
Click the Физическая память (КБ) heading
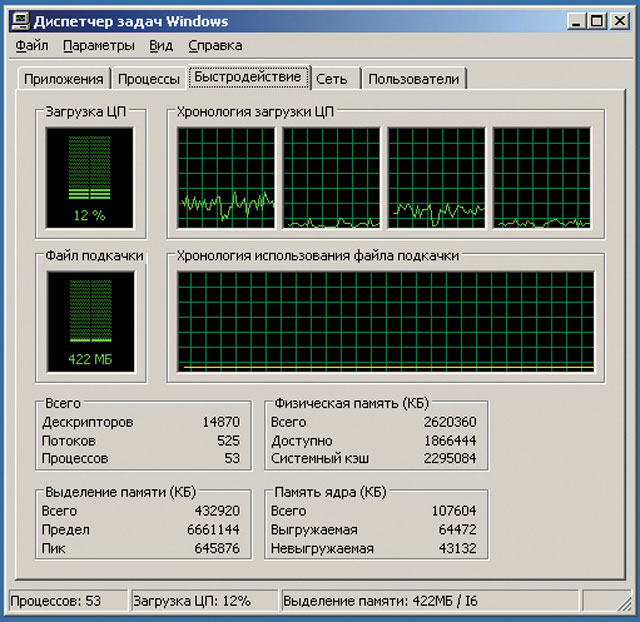tap(351, 403)
